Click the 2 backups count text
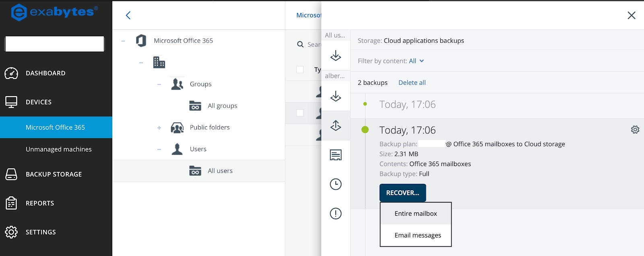Image resolution: width=644 pixels, height=256 pixels. coord(373,83)
